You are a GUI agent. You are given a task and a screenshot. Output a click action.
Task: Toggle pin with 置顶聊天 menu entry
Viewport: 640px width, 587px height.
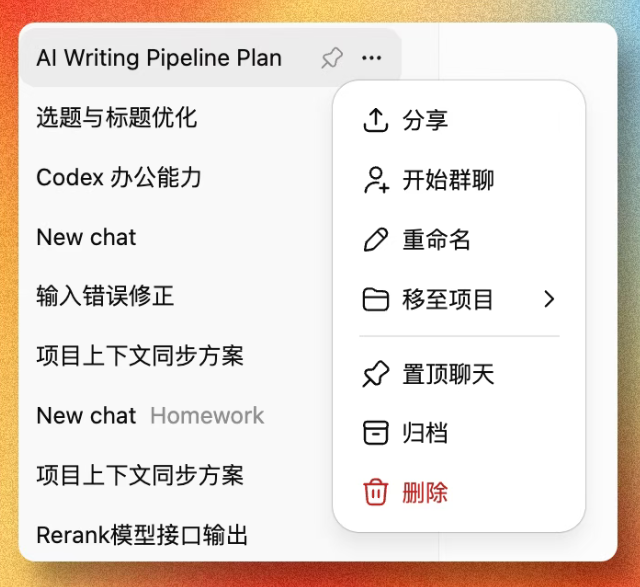pyautogui.click(x=459, y=374)
